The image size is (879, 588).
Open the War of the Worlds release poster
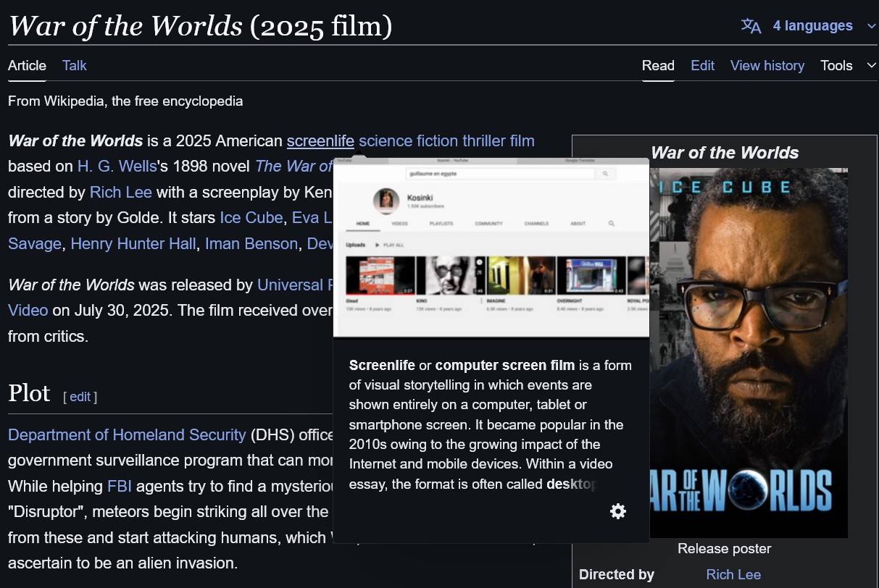pos(749,353)
